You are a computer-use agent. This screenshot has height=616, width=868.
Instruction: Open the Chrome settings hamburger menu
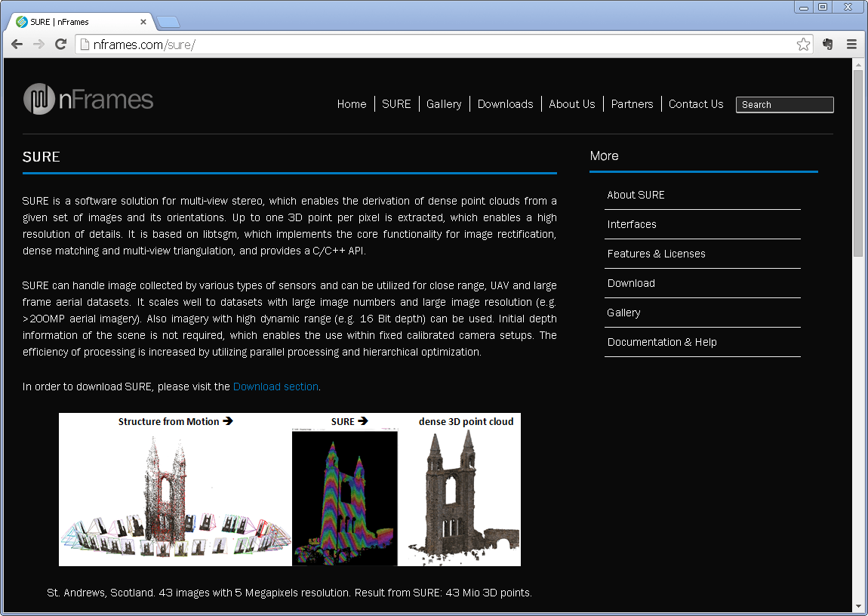point(851,45)
